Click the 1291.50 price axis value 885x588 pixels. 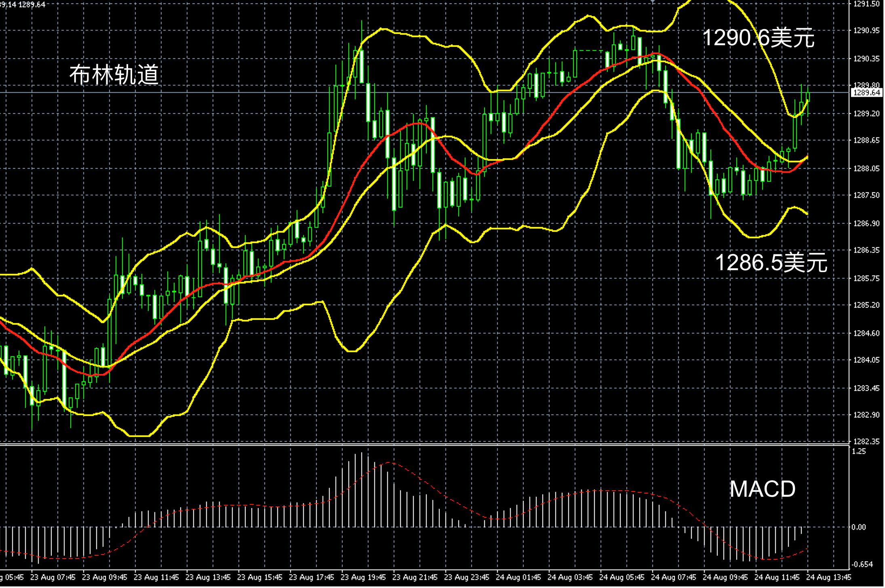click(x=866, y=4)
